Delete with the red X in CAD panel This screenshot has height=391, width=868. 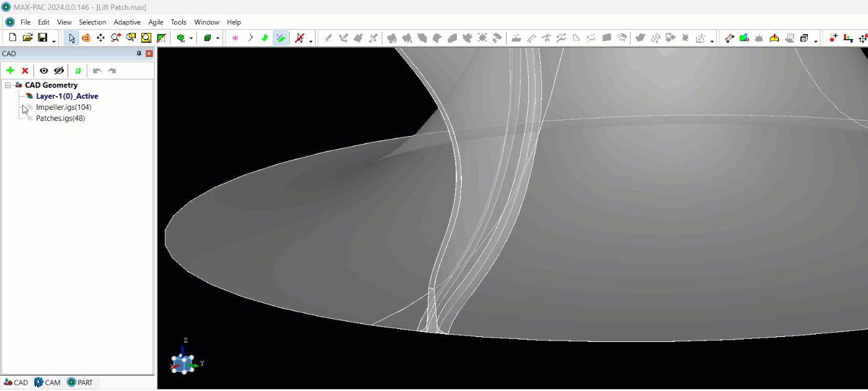25,71
